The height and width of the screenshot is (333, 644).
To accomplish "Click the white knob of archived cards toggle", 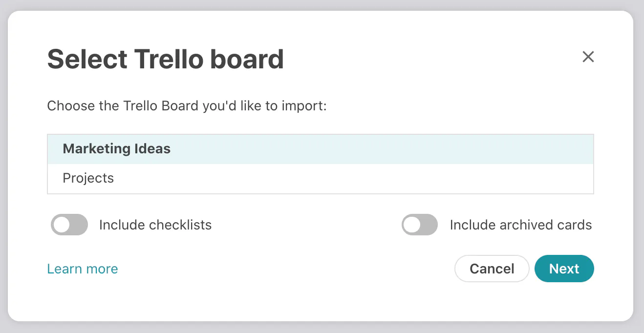I will (412, 225).
